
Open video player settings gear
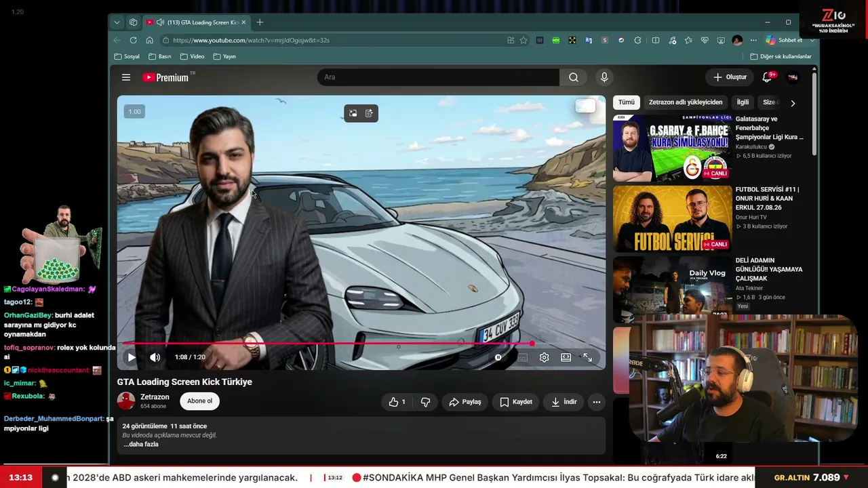click(545, 357)
